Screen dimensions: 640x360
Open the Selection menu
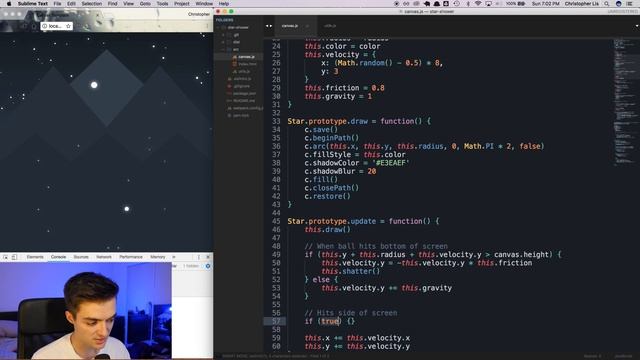[x=91, y=4]
